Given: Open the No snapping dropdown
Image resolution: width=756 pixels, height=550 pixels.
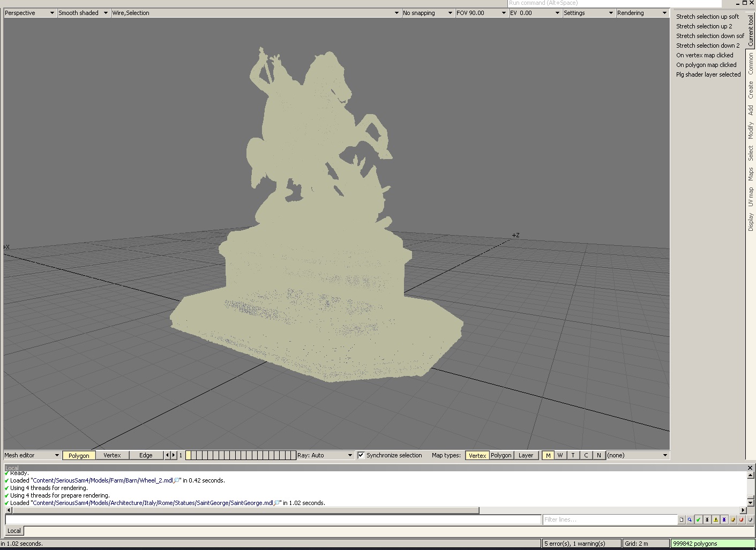Looking at the screenshot, I should click(x=428, y=13).
